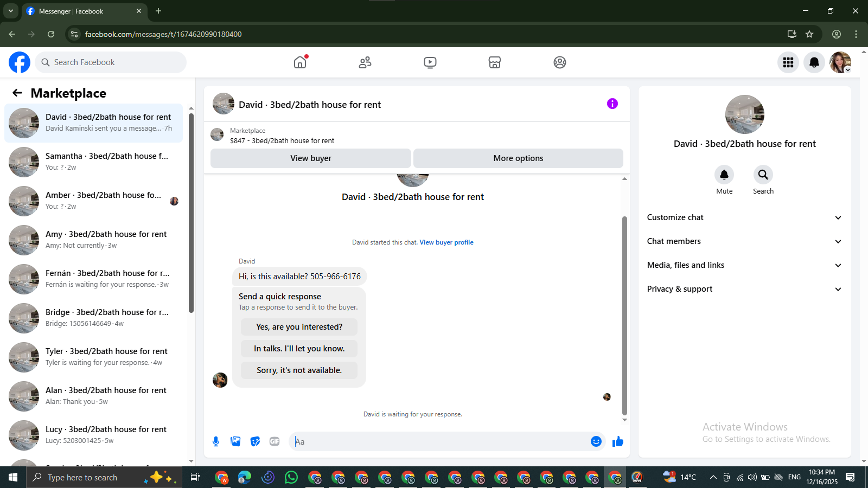Open the Facebook menu grid icon
This screenshot has width=868, height=488.
click(788, 62)
